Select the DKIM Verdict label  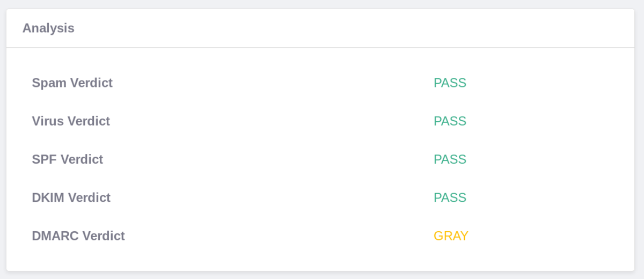coord(71,198)
